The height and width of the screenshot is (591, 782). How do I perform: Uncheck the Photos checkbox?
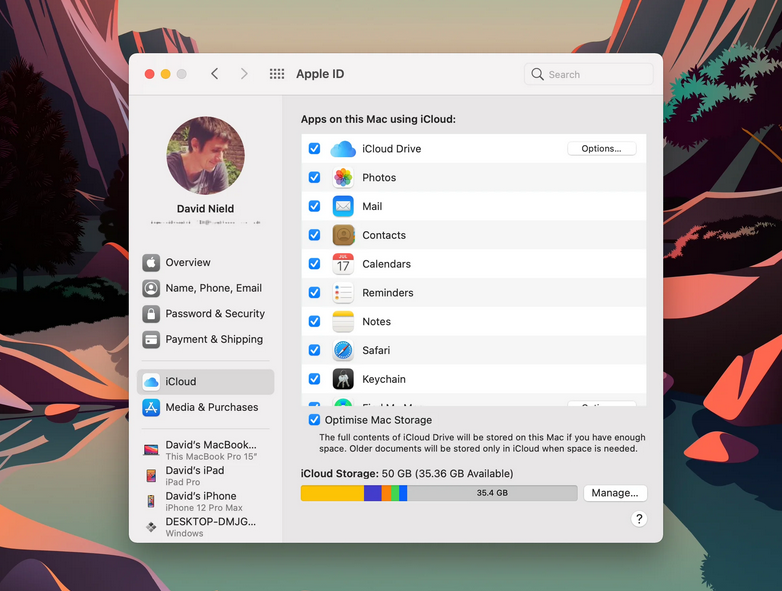click(x=314, y=178)
